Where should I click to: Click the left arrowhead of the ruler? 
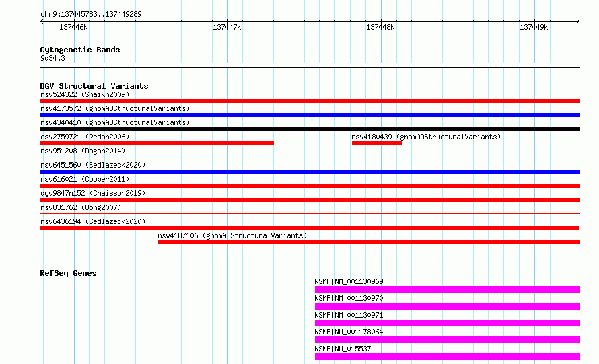(x=42, y=21)
